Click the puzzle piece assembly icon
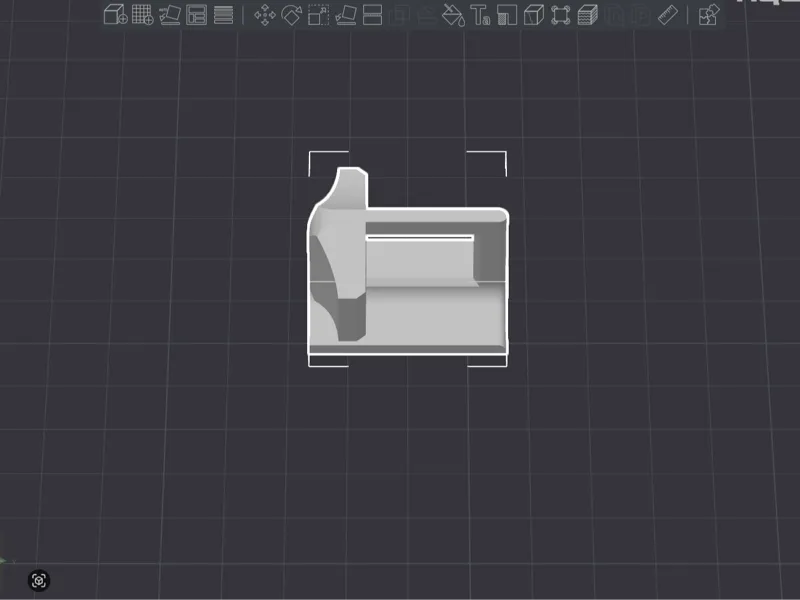This screenshot has width=800, height=600. tap(709, 15)
